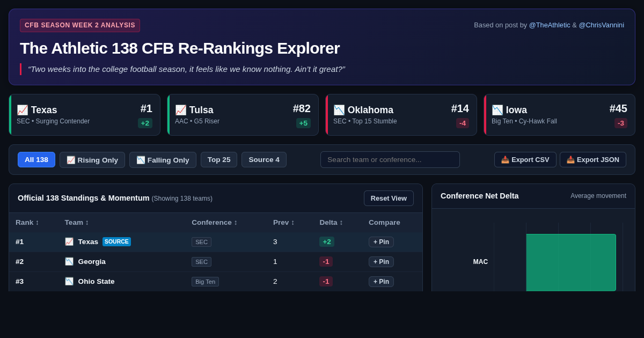Show all 138 teams filter

[36, 159]
